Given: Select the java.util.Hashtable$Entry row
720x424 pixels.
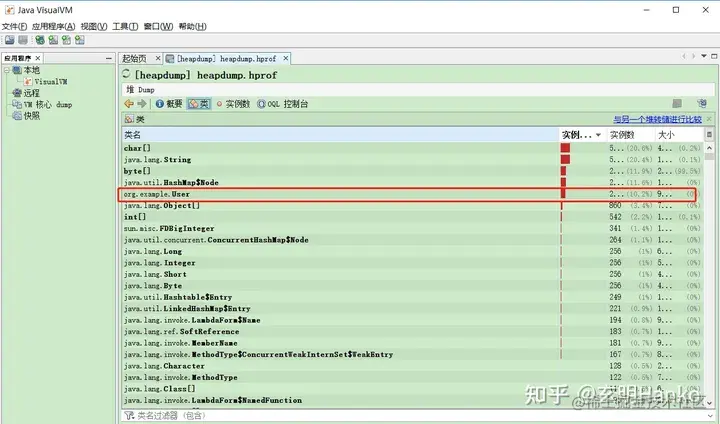Looking at the screenshot, I should click(412, 297).
